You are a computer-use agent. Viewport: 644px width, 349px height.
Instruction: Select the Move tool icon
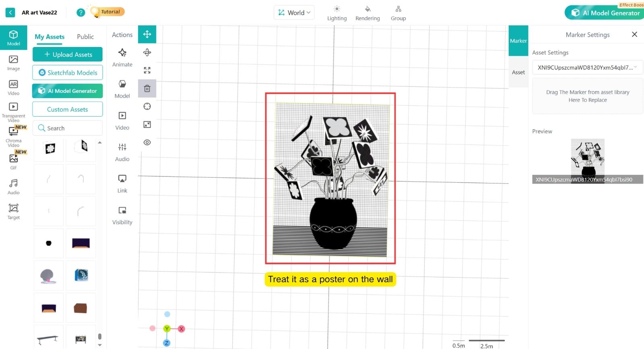147,35
